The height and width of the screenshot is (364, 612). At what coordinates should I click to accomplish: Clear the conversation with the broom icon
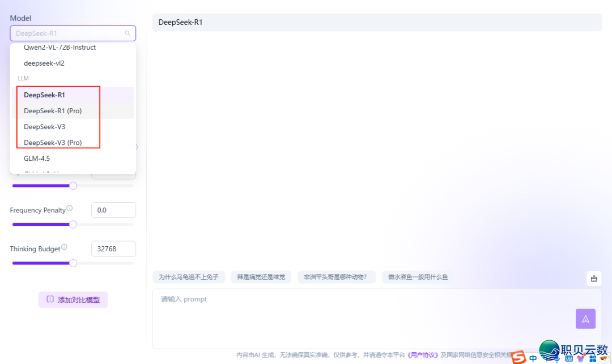[x=594, y=279]
